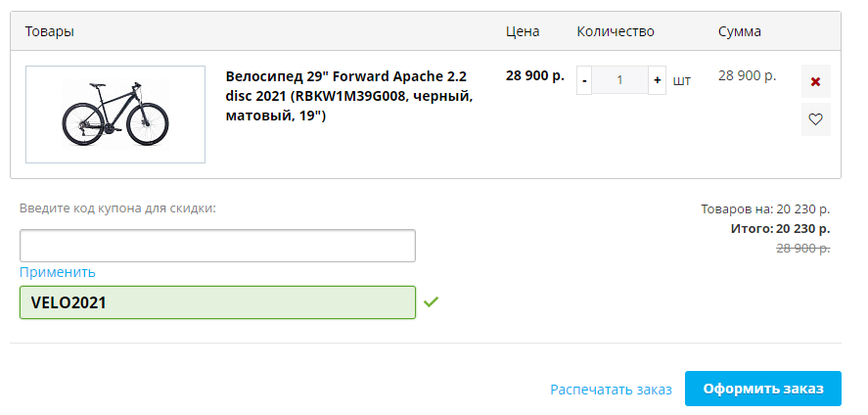Decrease quantity with the minus button
The width and height of the screenshot is (868, 415).
tap(584, 80)
